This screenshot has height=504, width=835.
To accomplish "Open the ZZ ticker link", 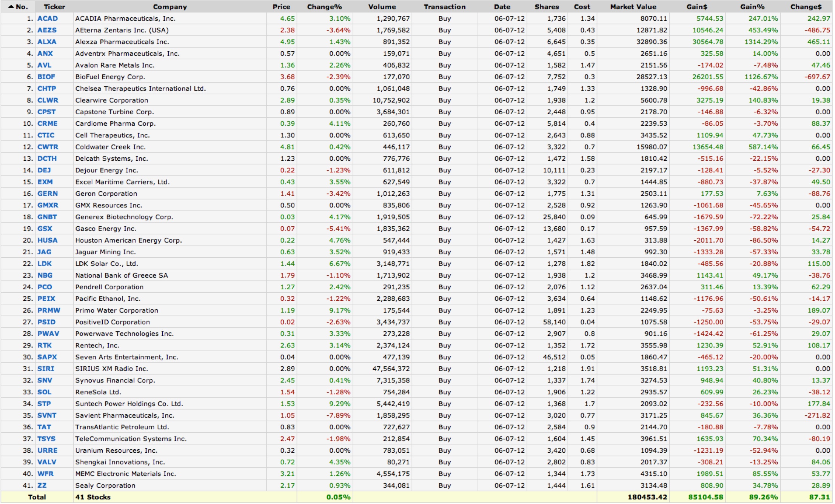I will click(x=42, y=486).
